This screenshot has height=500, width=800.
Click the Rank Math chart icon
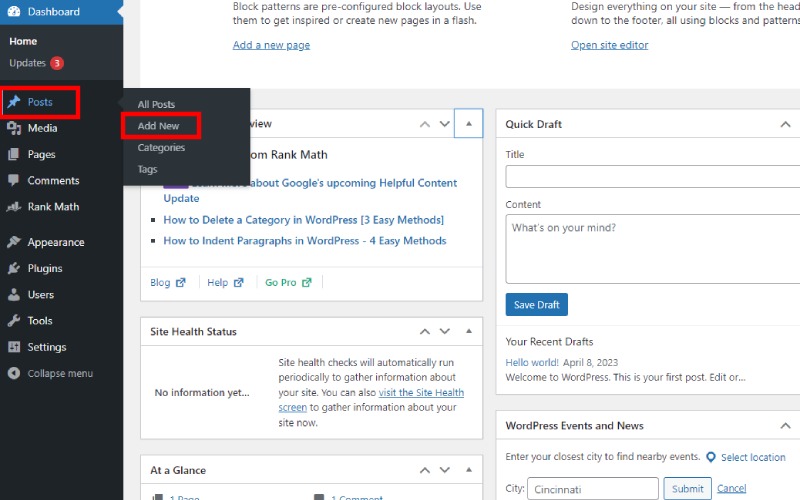[x=14, y=207]
